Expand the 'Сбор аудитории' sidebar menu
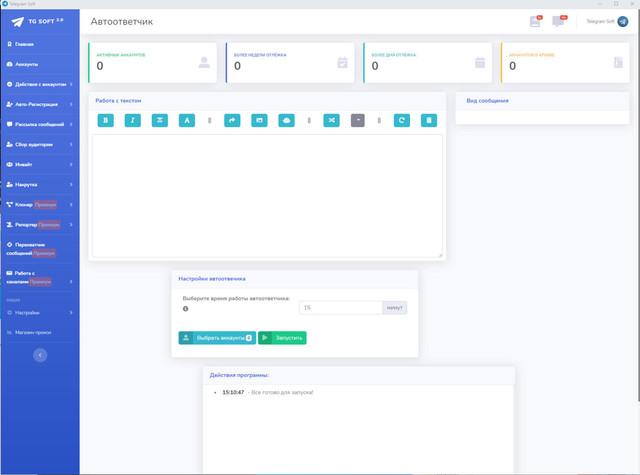The image size is (640, 475). point(40,144)
